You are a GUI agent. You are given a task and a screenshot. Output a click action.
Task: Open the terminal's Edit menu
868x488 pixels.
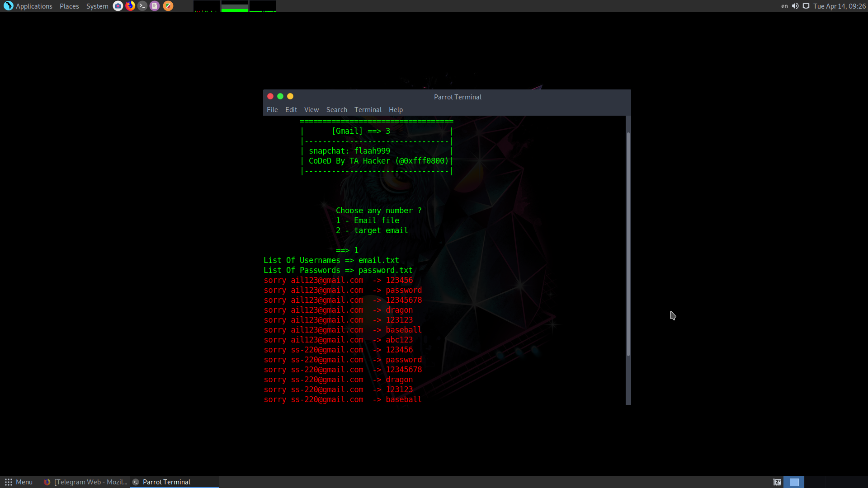click(291, 110)
